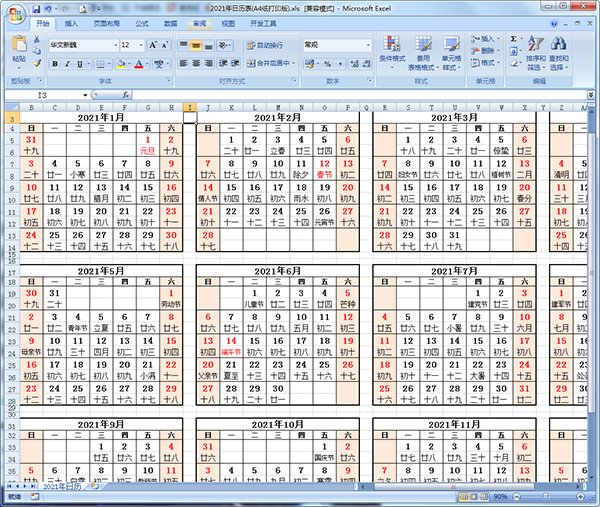600x507 pixels.
Task: Expand the Name Box dropdown arrow
Action: (85, 95)
